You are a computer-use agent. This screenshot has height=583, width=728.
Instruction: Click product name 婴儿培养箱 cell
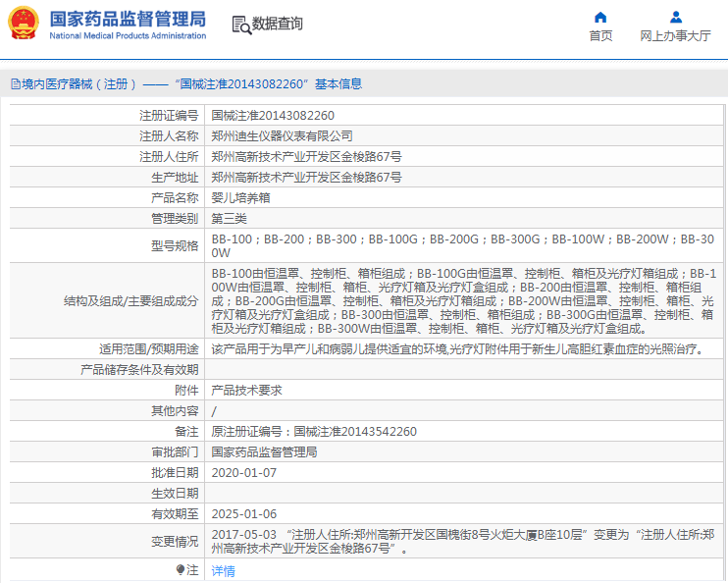(241, 198)
